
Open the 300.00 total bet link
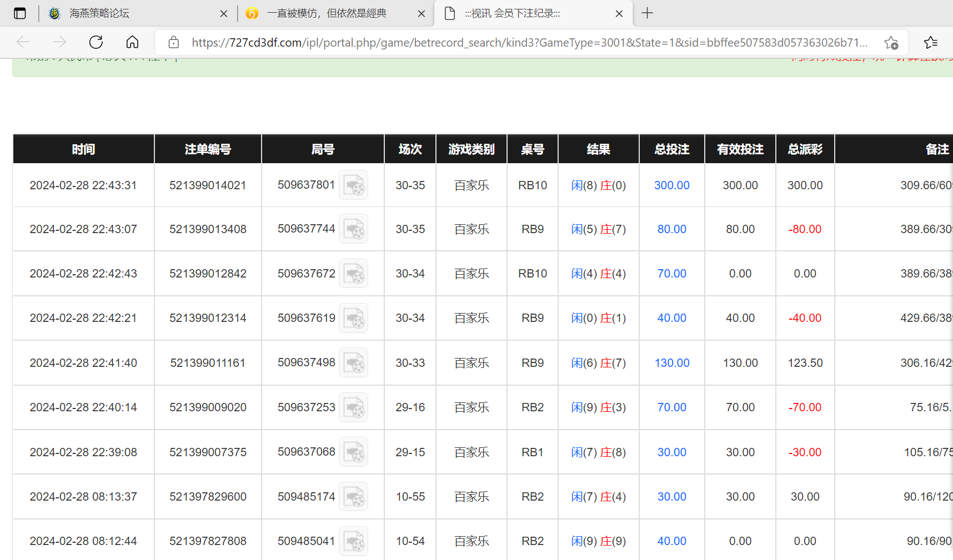(672, 185)
